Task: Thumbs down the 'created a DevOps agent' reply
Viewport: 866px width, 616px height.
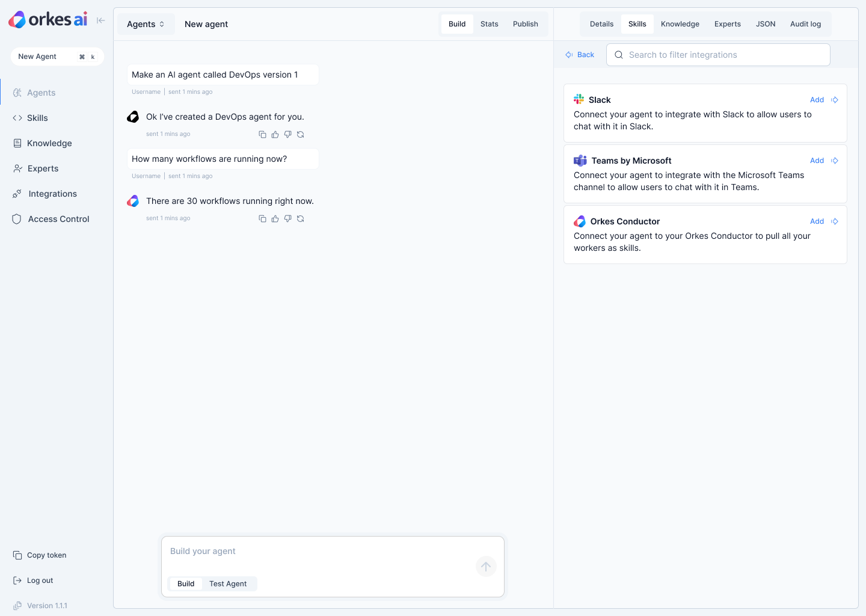Action: pos(287,134)
